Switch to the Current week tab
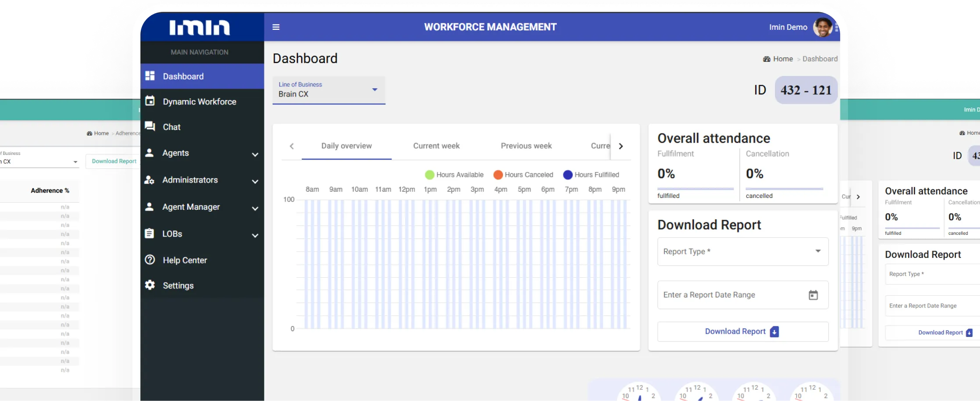980x401 pixels. (436, 146)
